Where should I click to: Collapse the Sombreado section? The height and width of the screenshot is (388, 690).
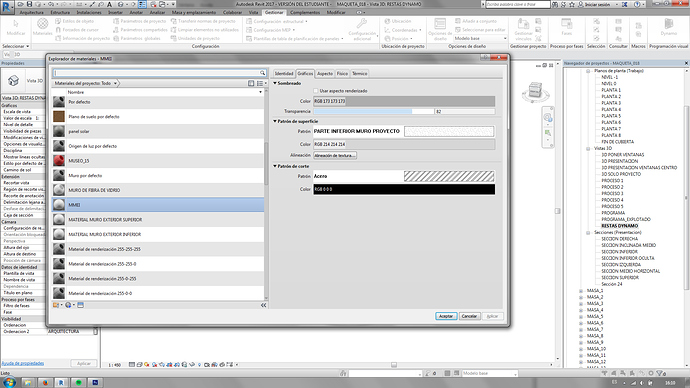click(275, 83)
